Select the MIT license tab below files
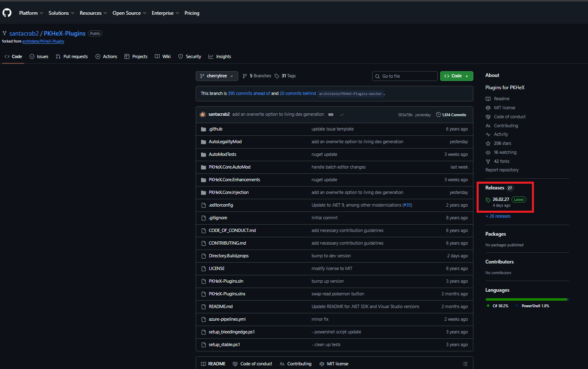This screenshot has width=588, height=369. pos(334,364)
